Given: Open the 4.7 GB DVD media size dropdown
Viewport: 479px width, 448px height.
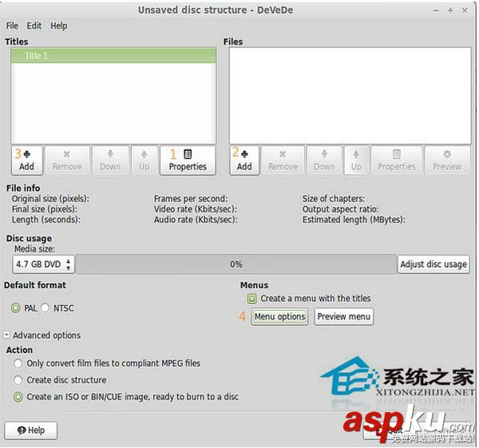Looking at the screenshot, I should click(x=43, y=264).
